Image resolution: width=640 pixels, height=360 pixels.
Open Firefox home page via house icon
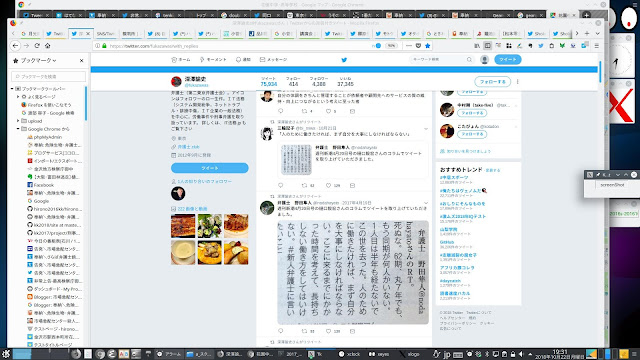47,46
